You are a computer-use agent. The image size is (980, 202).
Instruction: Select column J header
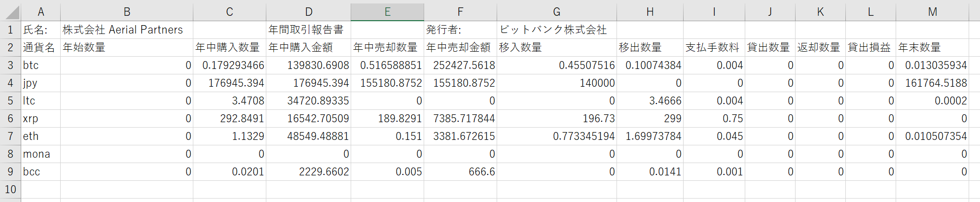click(x=770, y=12)
